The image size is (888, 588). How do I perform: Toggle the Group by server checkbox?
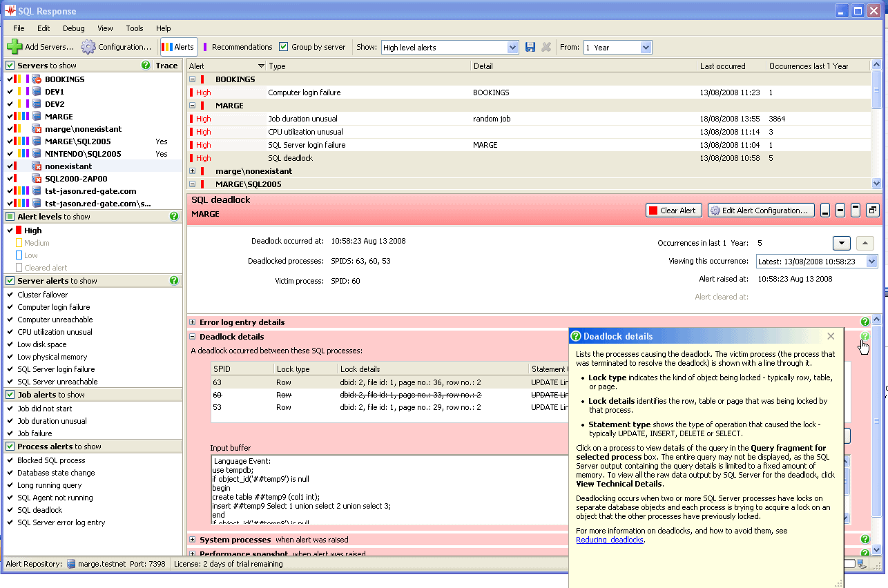(283, 47)
